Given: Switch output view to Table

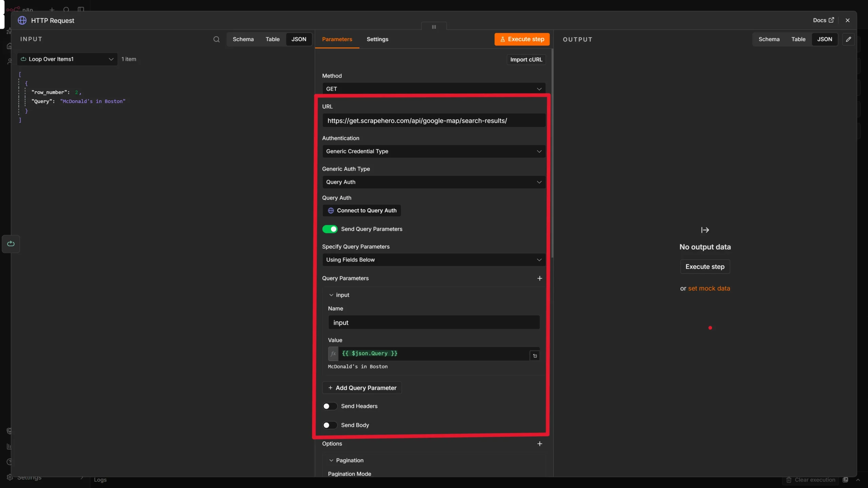Looking at the screenshot, I should point(798,39).
